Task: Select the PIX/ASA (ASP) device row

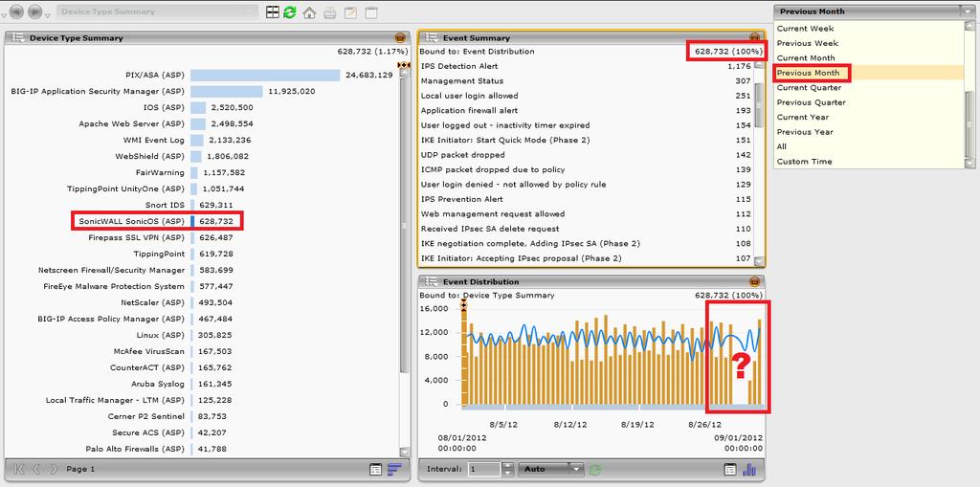Action: coord(203,75)
